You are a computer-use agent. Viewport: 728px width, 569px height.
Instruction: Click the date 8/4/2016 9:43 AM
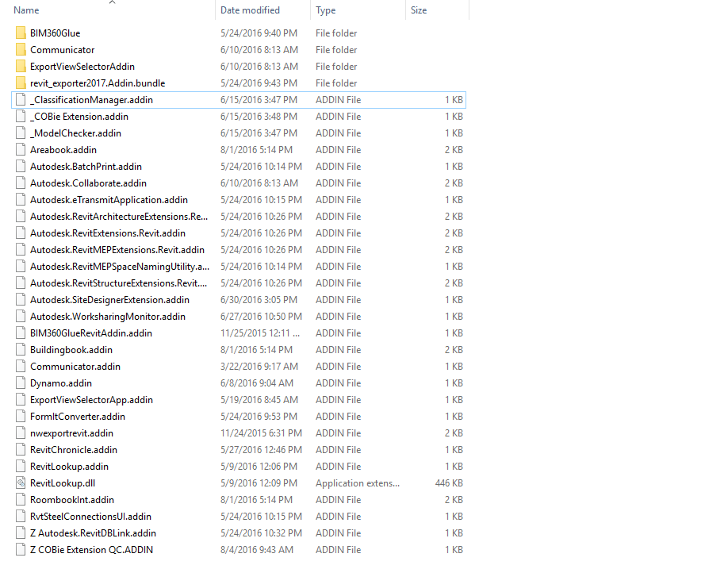click(x=257, y=550)
